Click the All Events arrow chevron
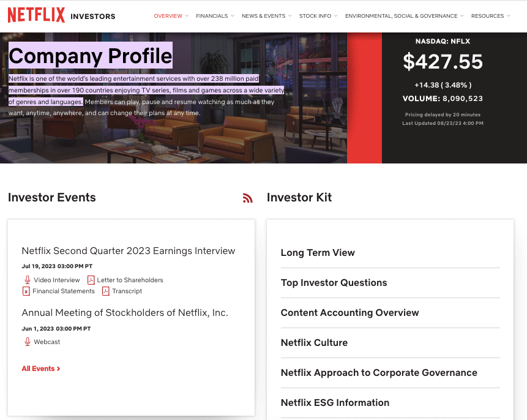The image size is (527, 420). [x=59, y=369]
